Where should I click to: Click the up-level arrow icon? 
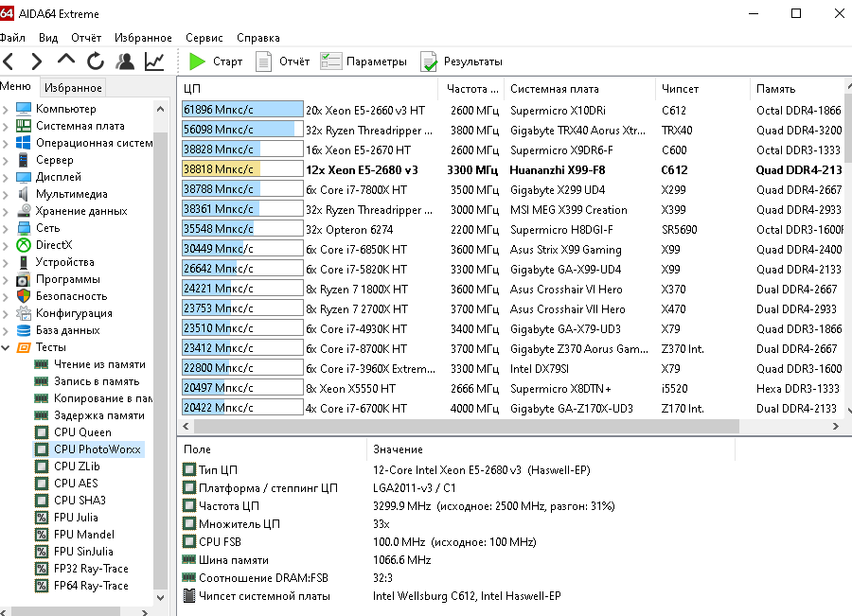click(x=66, y=60)
